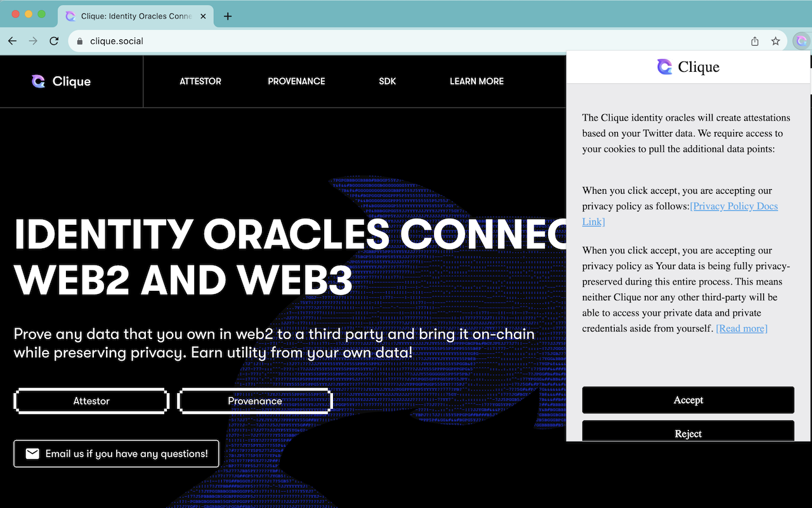Click the padlock icon to view site info

tap(79, 41)
